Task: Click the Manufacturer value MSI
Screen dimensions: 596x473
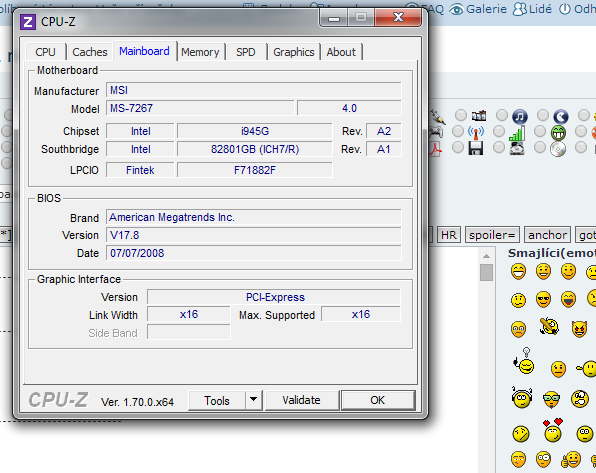Action: pyautogui.click(x=254, y=90)
